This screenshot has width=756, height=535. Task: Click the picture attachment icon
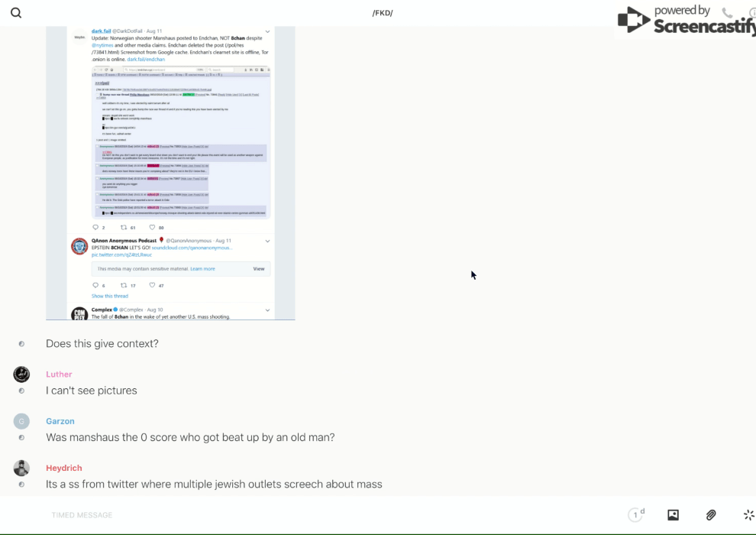pyautogui.click(x=673, y=515)
